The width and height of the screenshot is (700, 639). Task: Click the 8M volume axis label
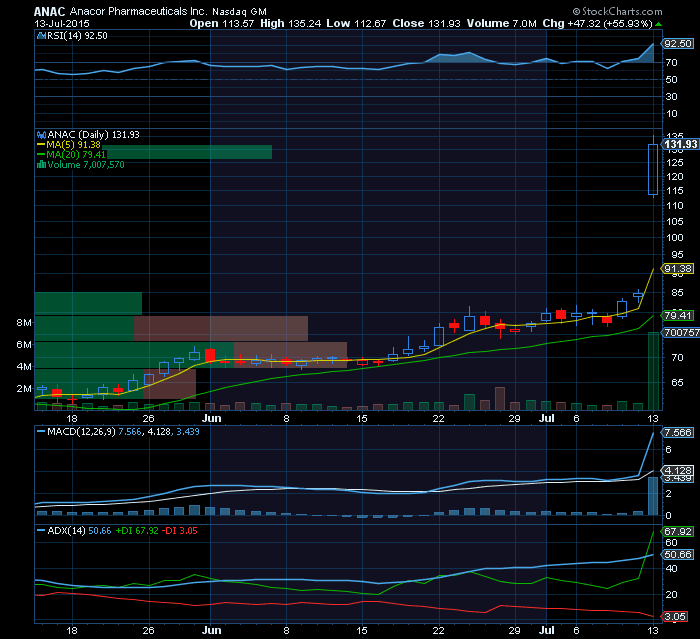point(24,323)
